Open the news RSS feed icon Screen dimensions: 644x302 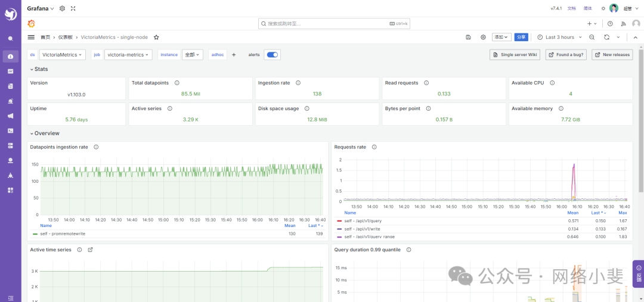point(623,24)
